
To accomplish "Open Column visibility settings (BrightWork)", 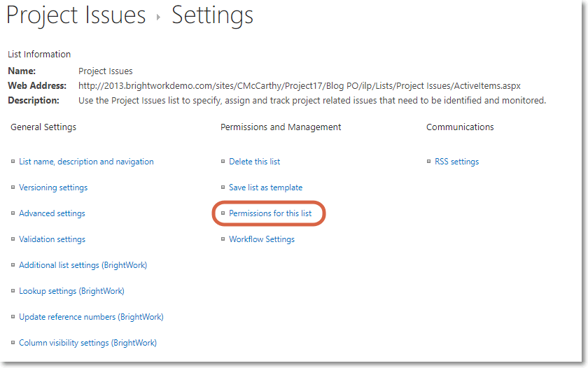I will coord(87,343).
